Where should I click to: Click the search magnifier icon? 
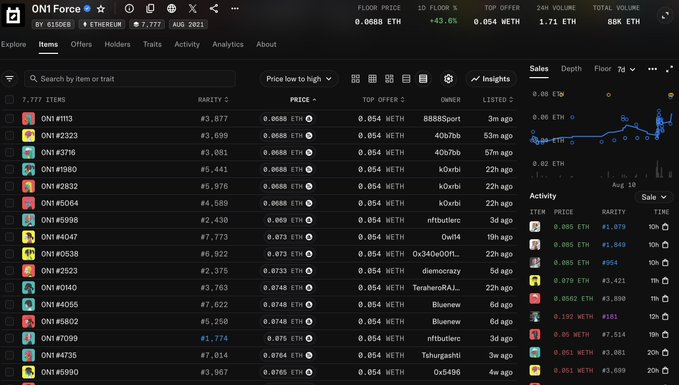pyautogui.click(x=33, y=79)
